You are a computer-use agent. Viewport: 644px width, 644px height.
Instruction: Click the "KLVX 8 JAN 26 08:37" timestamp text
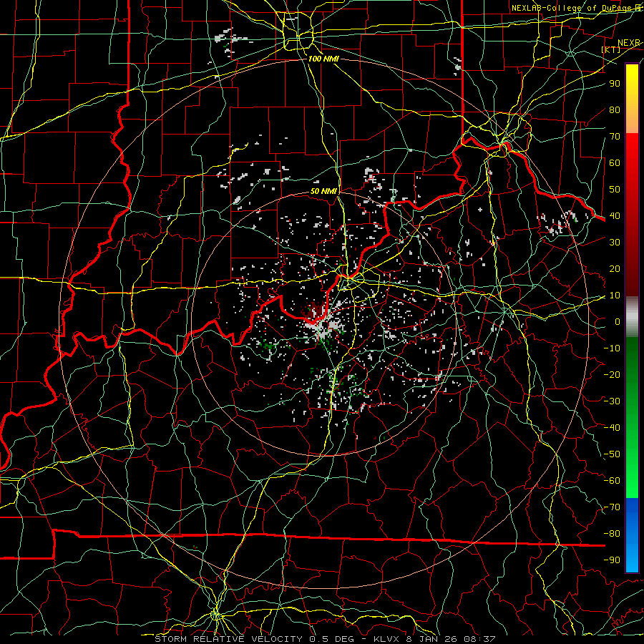click(x=434, y=639)
